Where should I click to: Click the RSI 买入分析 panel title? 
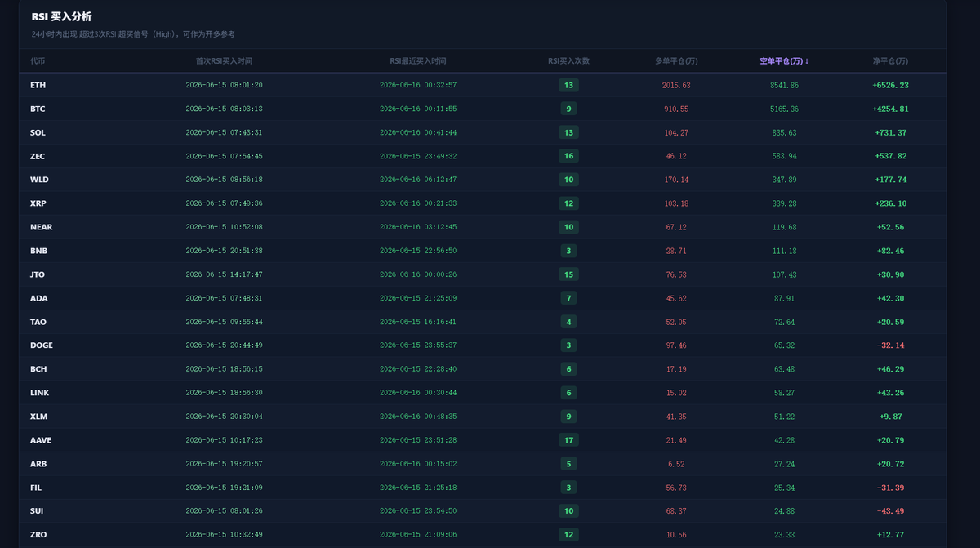[61, 16]
